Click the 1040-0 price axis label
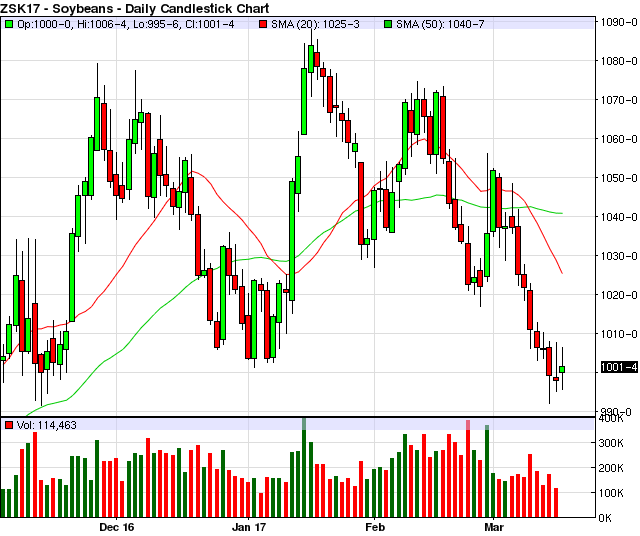640x536 pixels. [x=619, y=217]
